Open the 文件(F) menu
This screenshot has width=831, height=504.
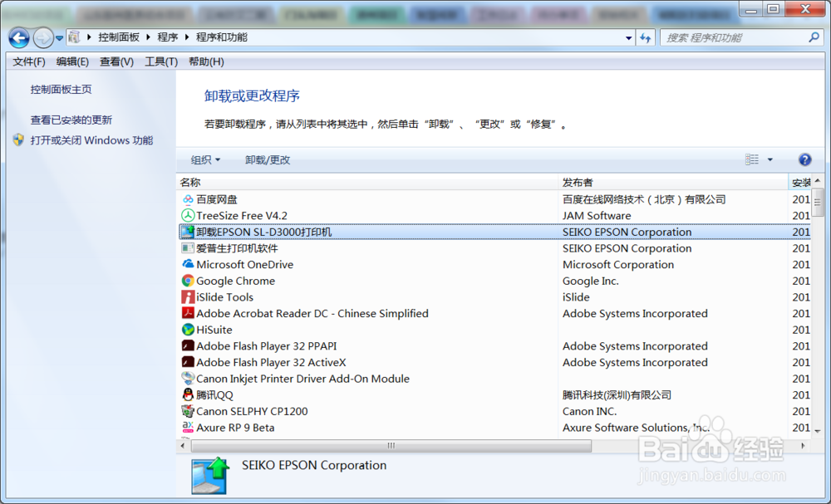coord(28,62)
